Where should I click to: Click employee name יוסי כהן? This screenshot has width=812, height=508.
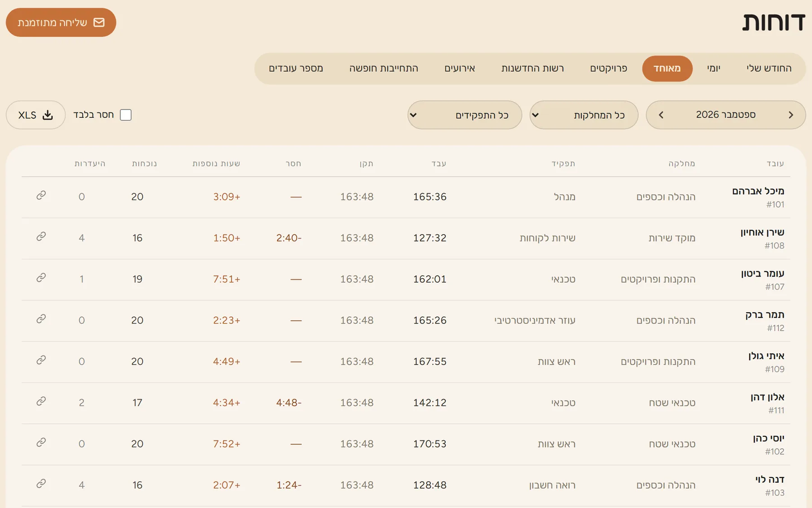(769, 438)
